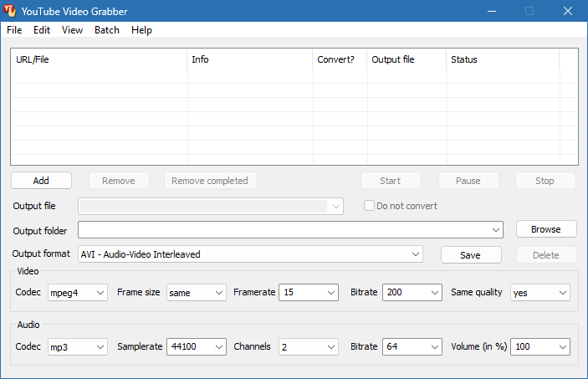Viewport: 588px width, 379px height.
Task: Open the audio Codec mp3 dropdown
Action: (78, 346)
